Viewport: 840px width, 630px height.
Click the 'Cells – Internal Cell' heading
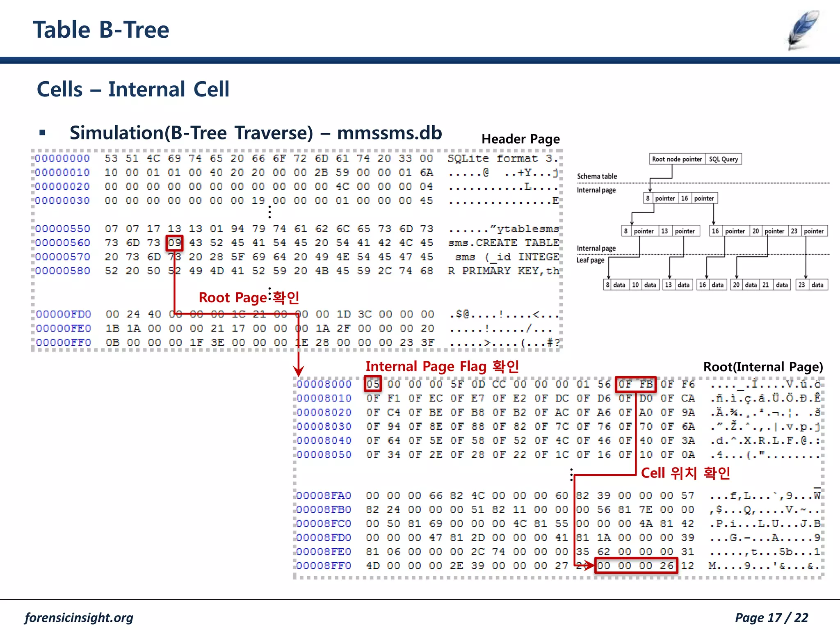pyautogui.click(x=133, y=89)
